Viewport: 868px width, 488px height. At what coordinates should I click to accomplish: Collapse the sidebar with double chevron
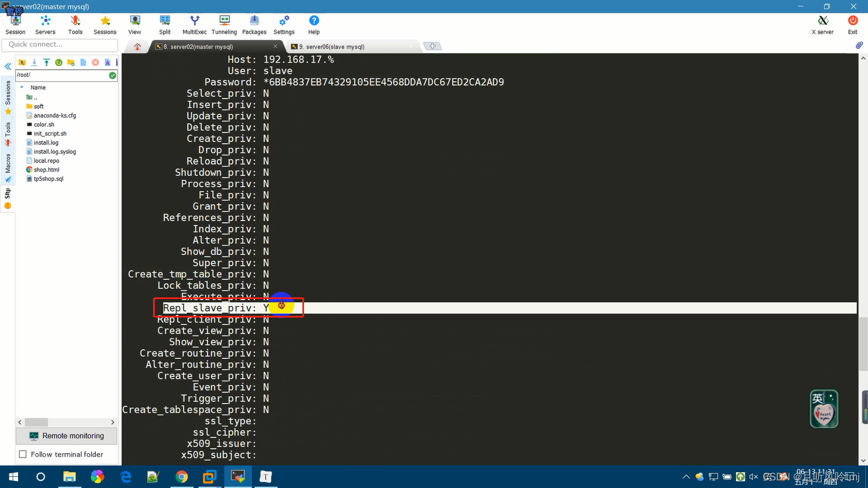tap(8, 66)
